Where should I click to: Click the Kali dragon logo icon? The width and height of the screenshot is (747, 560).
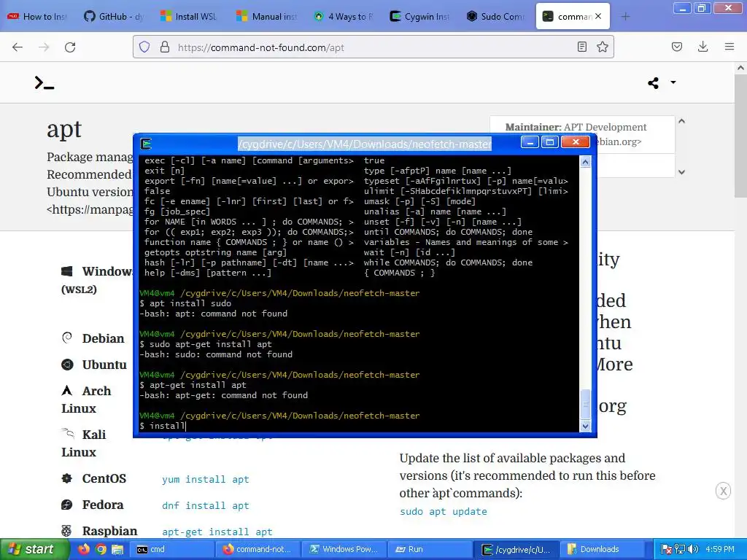(68, 433)
